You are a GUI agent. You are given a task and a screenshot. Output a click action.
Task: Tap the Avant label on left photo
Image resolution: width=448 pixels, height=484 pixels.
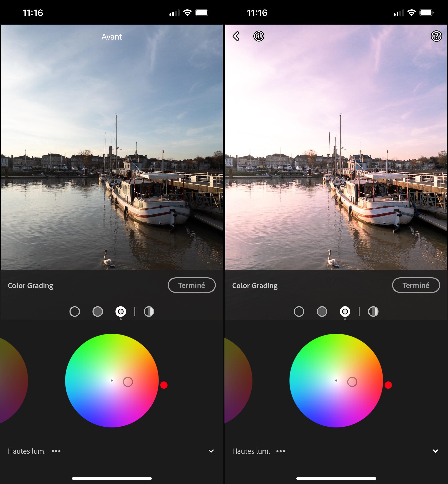tap(111, 37)
